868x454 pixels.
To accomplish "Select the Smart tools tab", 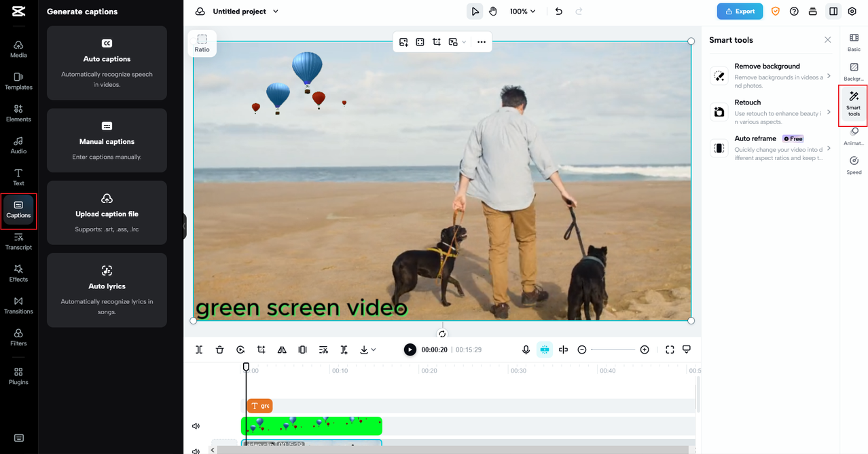I will (854, 105).
